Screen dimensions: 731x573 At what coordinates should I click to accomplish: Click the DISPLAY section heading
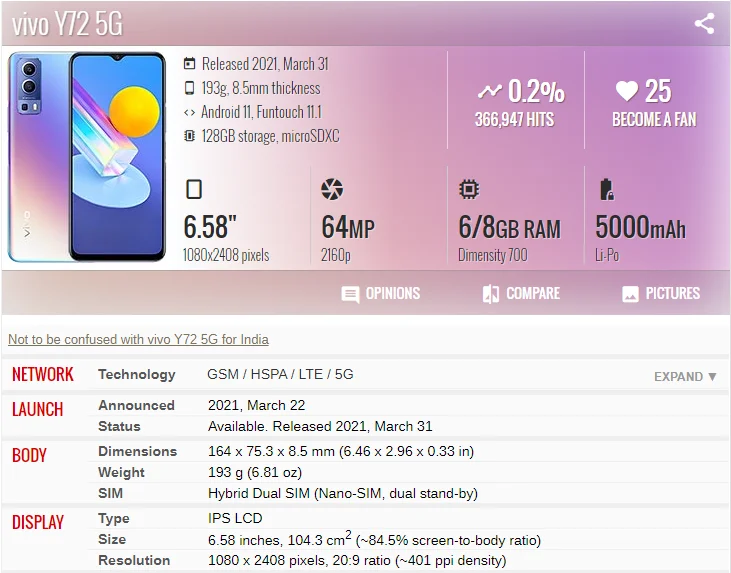[x=37, y=523]
